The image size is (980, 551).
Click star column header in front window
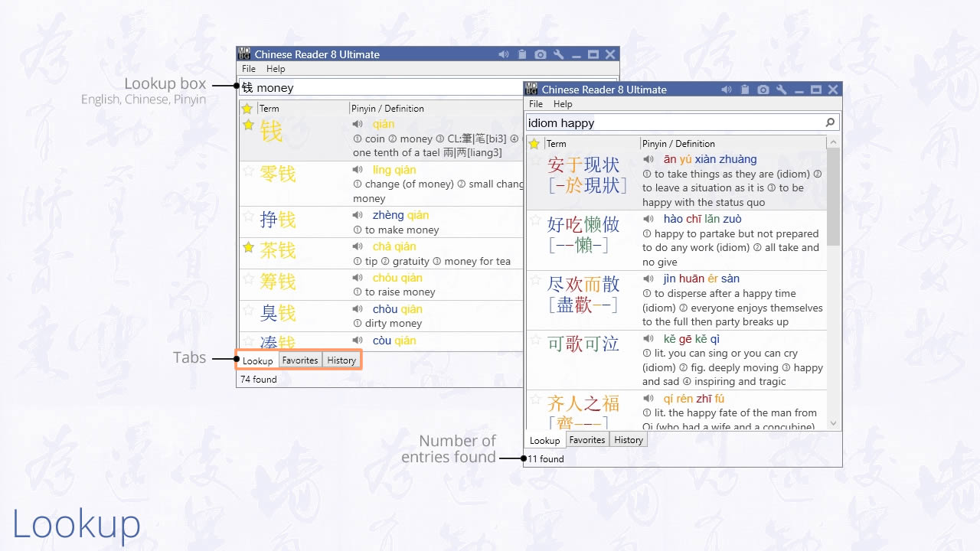coord(534,143)
